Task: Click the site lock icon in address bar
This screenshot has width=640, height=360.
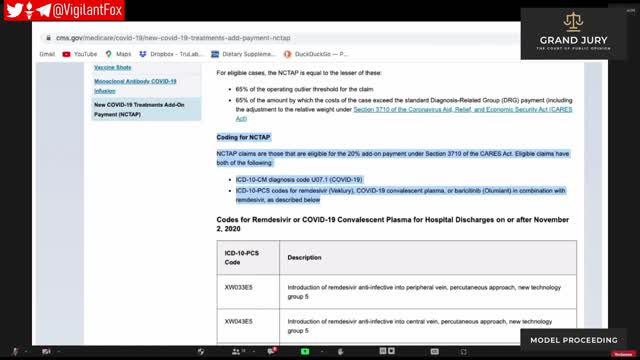Action: coord(48,38)
